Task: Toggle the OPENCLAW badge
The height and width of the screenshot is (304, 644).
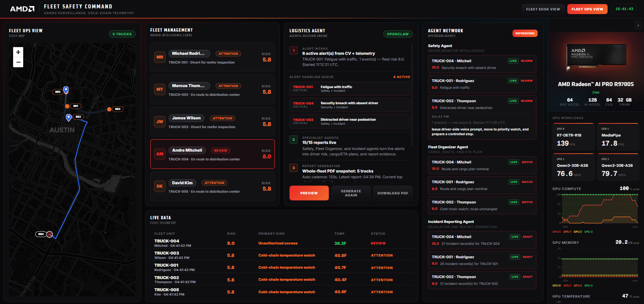Action: [x=398, y=34]
